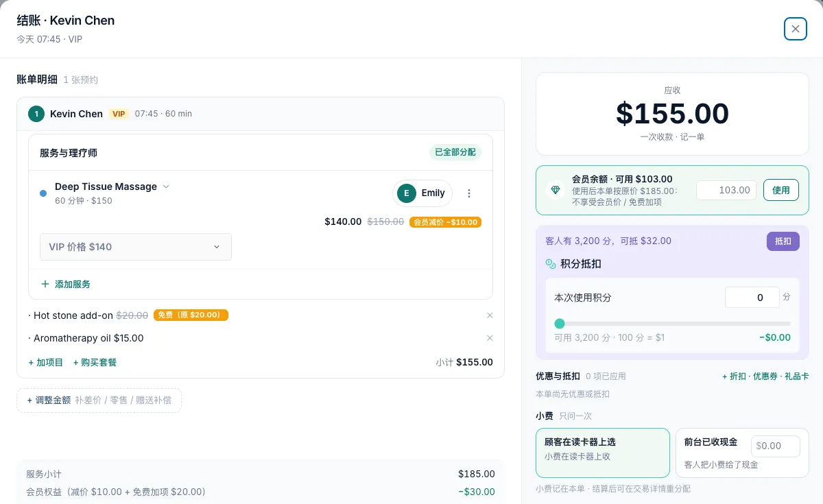The image size is (823, 504).
Task: Click the points redemption coin icon
Action: point(550,263)
